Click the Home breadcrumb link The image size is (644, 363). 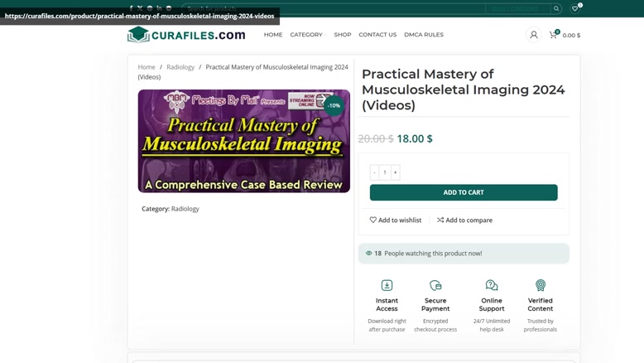coord(147,67)
